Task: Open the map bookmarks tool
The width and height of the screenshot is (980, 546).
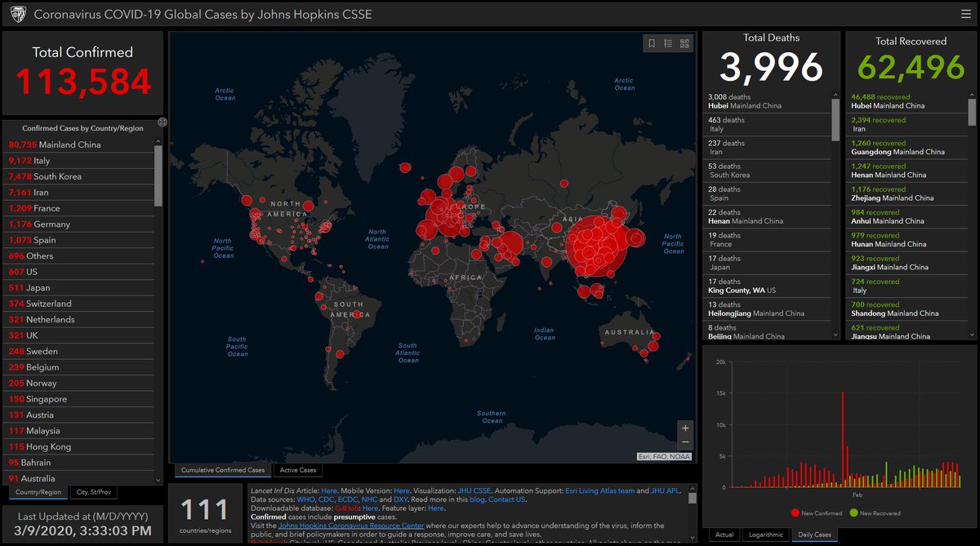Action: pyautogui.click(x=651, y=43)
